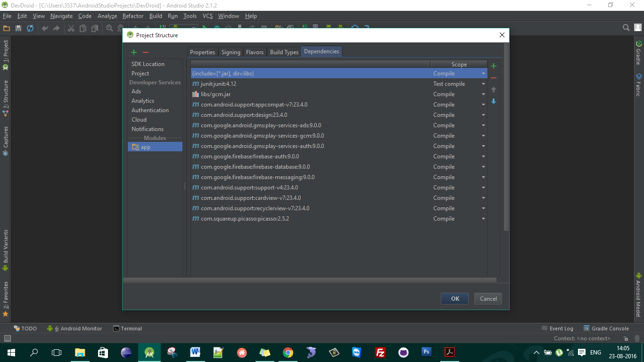The height and width of the screenshot is (362, 644).
Task: Open Photoshop from the taskbar
Action: (427, 352)
